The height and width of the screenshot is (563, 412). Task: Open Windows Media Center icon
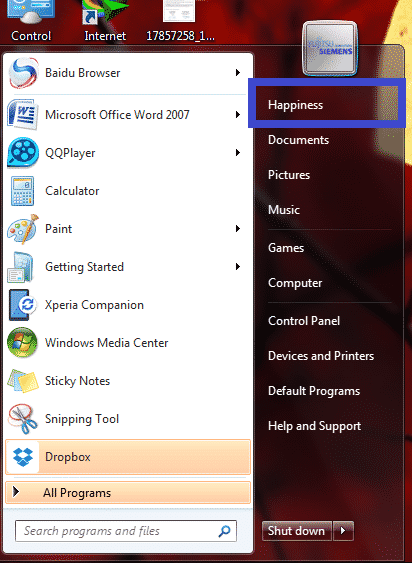click(x=22, y=343)
